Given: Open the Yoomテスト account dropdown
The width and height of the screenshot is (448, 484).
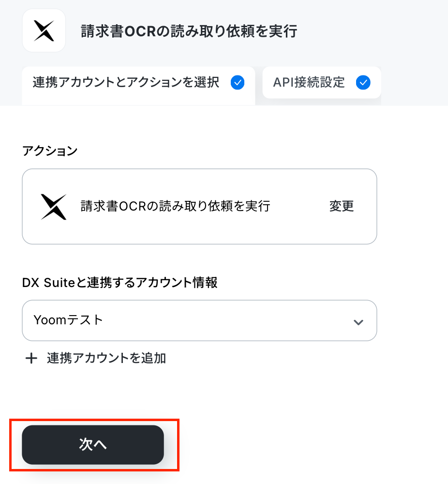Looking at the screenshot, I should [199, 320].
